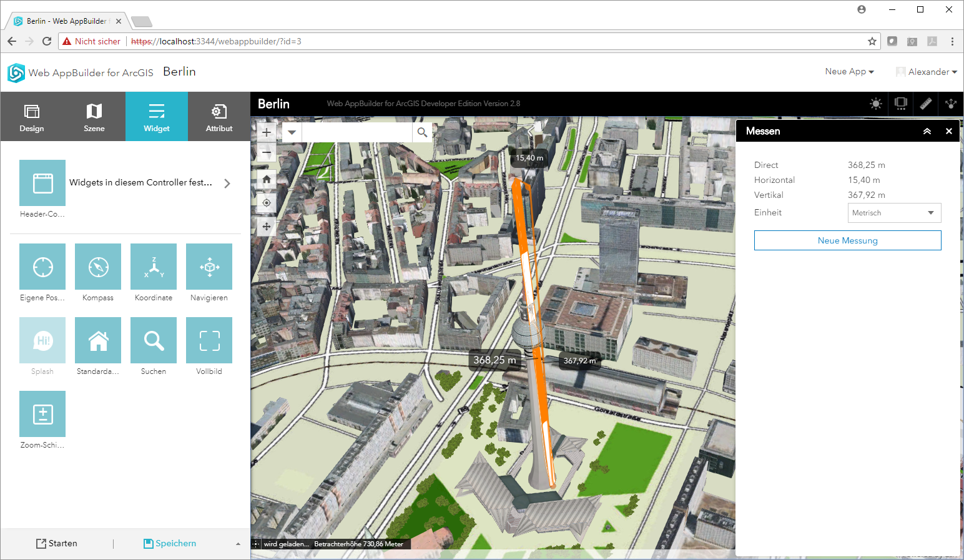Open the slides widget in header
Screen dimensions: 964x560
[x=901, y=104]
